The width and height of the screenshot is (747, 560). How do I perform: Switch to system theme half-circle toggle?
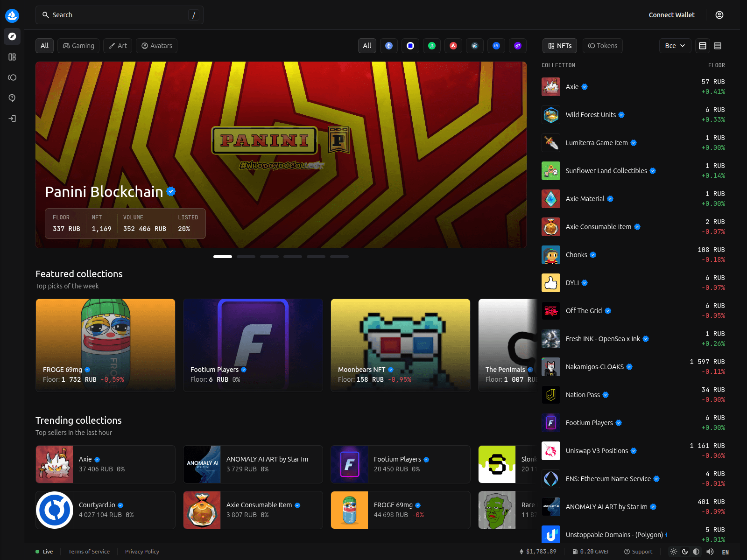(x=696, y=552)
